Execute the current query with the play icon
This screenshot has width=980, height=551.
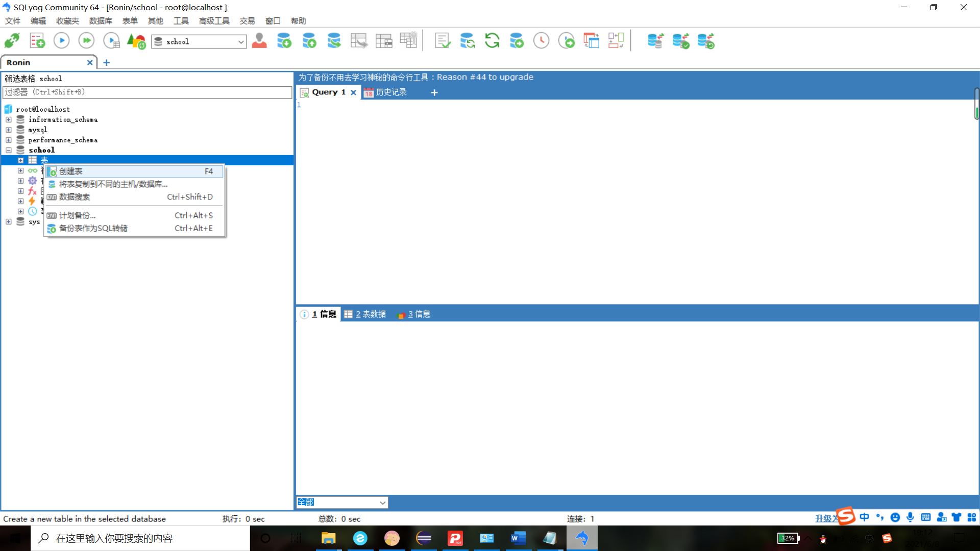coord(61,40)
